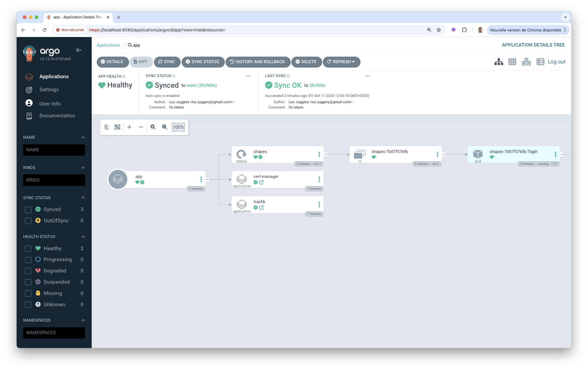Toggle the Synced status filter checkbox

28,209
